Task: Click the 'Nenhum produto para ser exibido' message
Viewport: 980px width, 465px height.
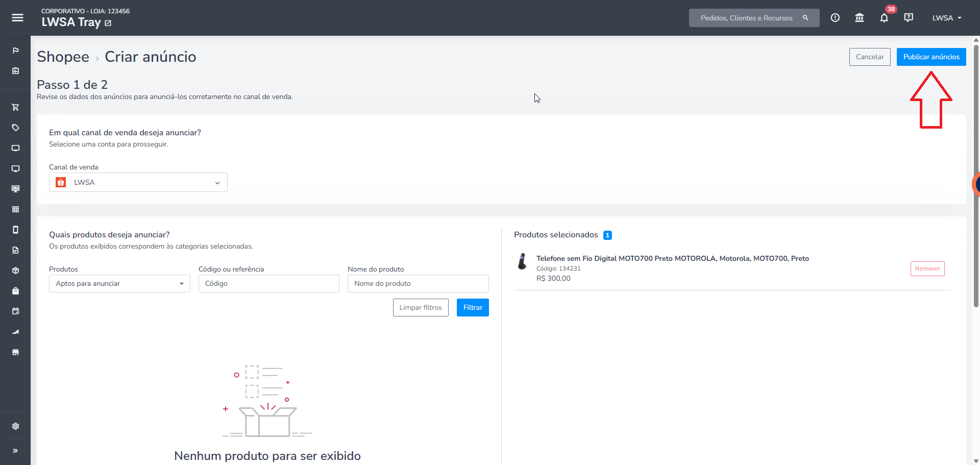Action: click(x=267, y=456)
